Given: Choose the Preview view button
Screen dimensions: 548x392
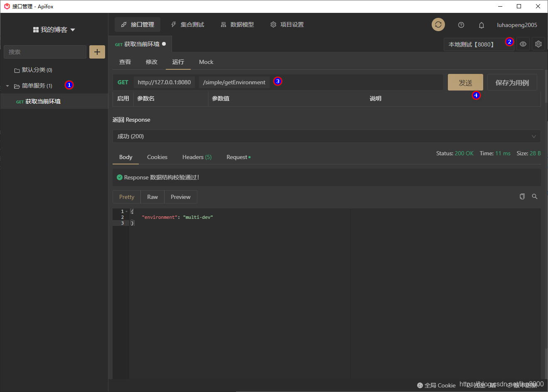Looking at the screenshot, I should (x=181, y=197).
